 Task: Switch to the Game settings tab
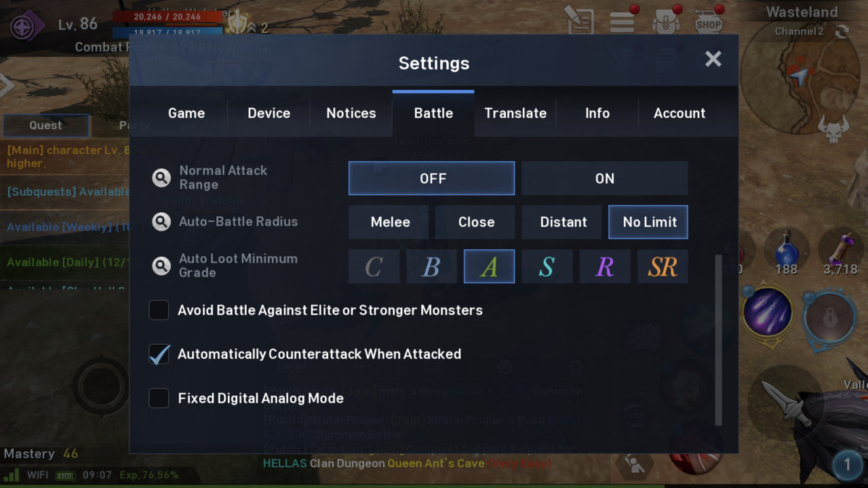pyautogui.click(x=186, y=113)
